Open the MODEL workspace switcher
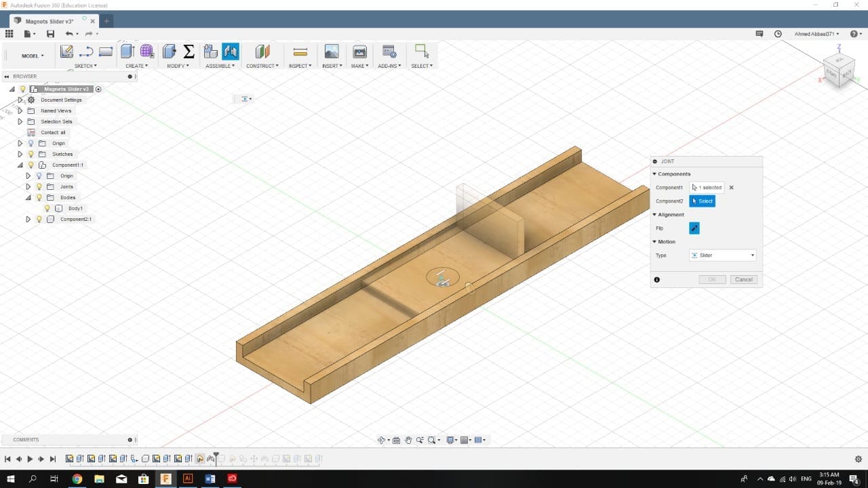 click(x=32, y=56)
